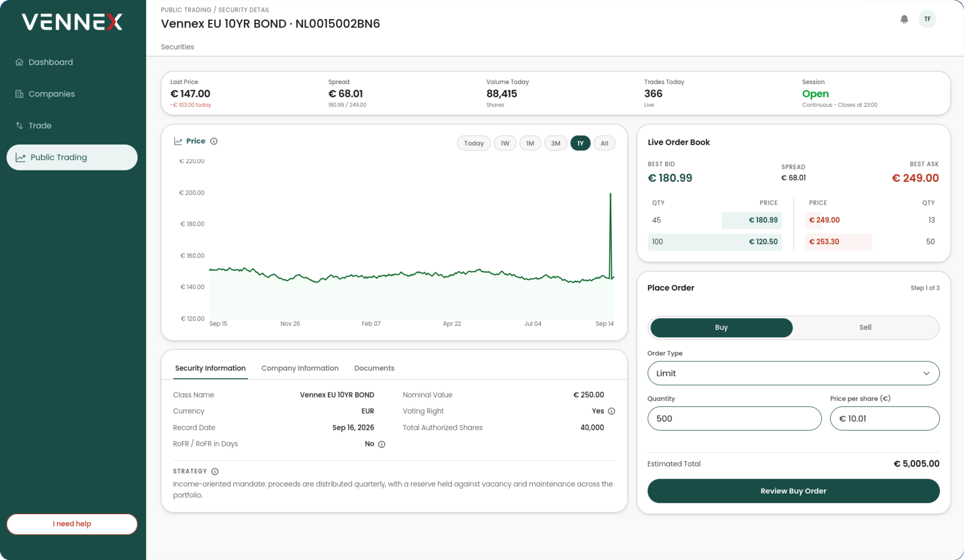Image resolution: width=964 pixels, height=560 pixels.
Task: Click the Voting Right info icon
Action: coord(612,411)
